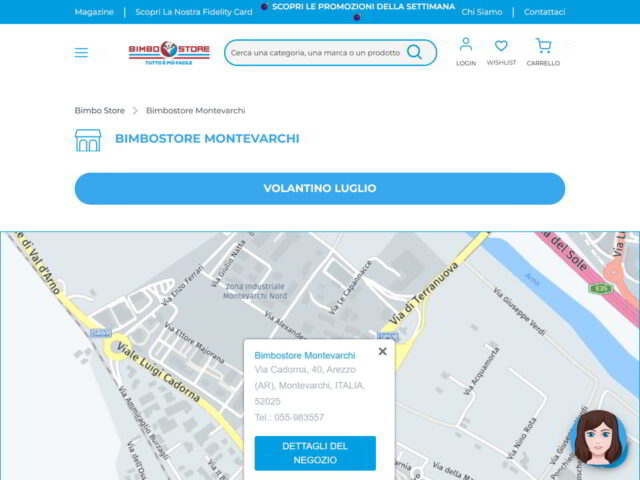Click the breadcrumb chevron separator
The height and width of the screenshot is (480, 640).
[x=135, y=111]
